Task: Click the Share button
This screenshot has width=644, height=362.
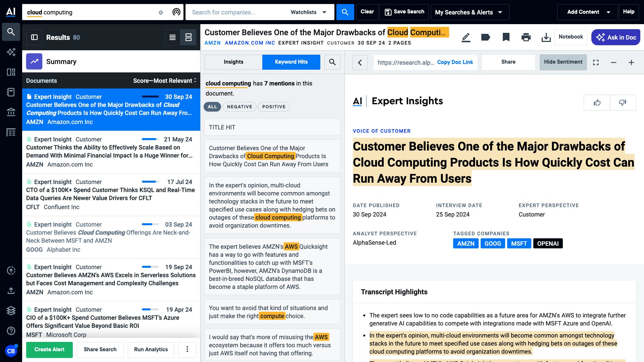Action: [x=508, y=62]
